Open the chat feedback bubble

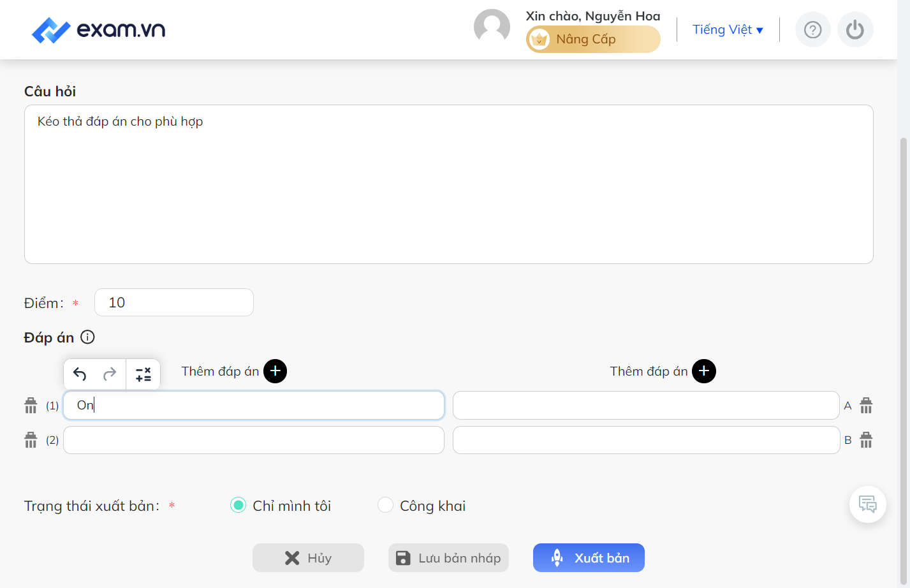click(868, 504)
